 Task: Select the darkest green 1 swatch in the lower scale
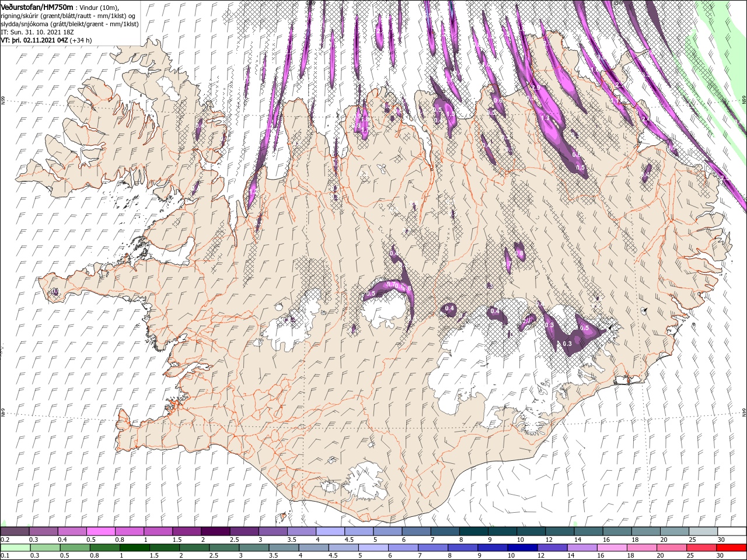pos(135,548)
